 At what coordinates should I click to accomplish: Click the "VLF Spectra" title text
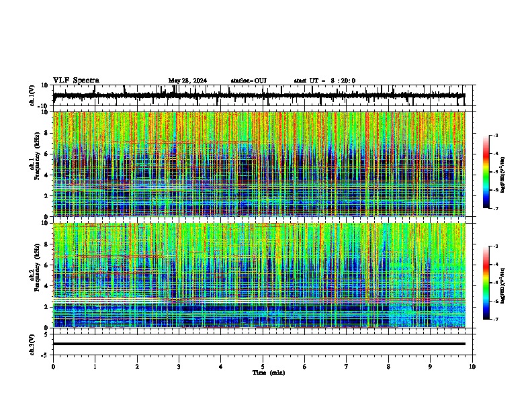(76, 81)
